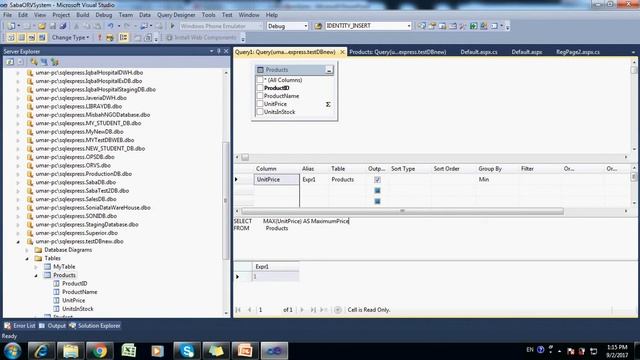This screenshot has height=360, width=640.
Task: Open the Output tab at bottom
Action: pyautogui.click(x=52, y=326)
